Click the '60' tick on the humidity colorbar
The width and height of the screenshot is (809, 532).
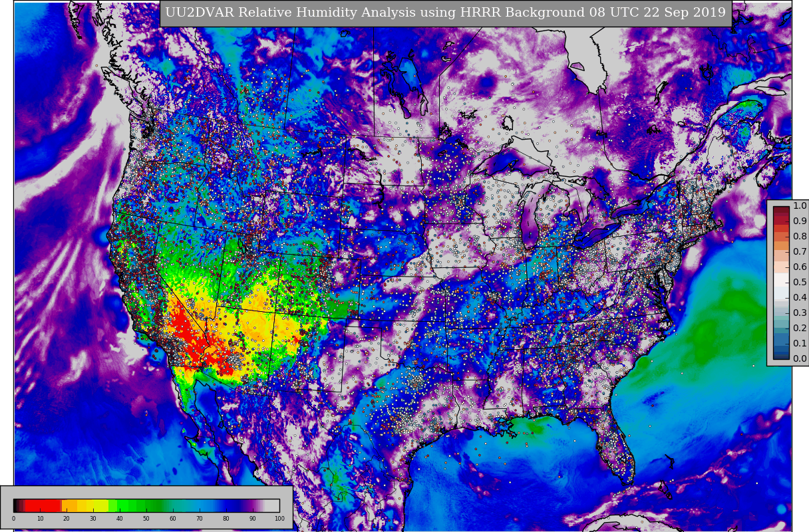[173, 519]
